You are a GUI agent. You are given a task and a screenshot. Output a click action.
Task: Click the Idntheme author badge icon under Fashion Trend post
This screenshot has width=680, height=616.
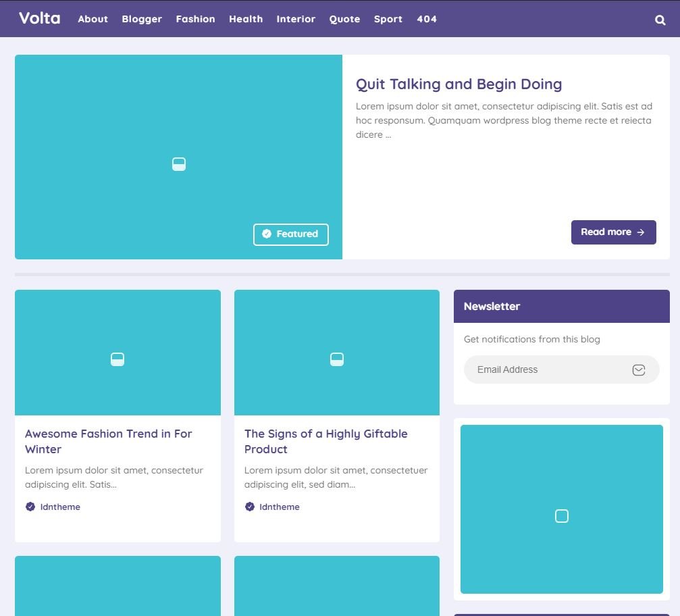click(x=30, y=507)
